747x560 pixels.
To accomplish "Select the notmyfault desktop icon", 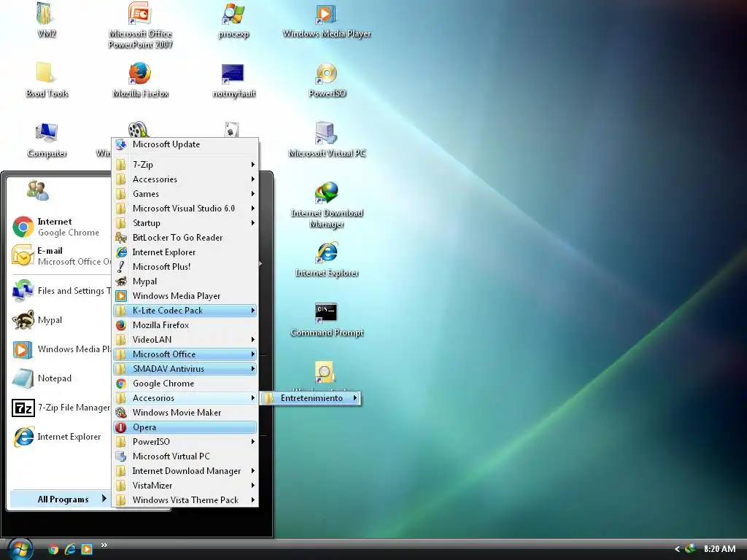I will 233,79.
